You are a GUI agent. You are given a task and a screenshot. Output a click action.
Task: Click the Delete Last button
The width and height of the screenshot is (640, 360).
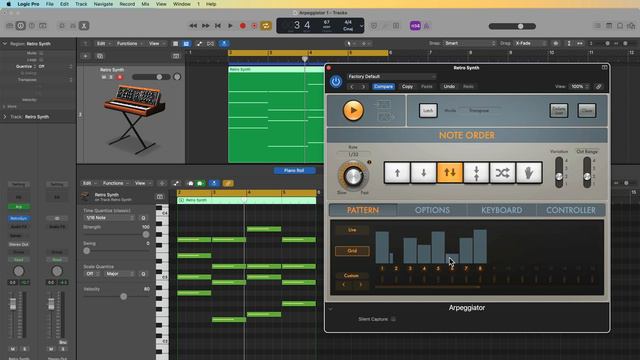pyautogui.click(x=559, y=111)
